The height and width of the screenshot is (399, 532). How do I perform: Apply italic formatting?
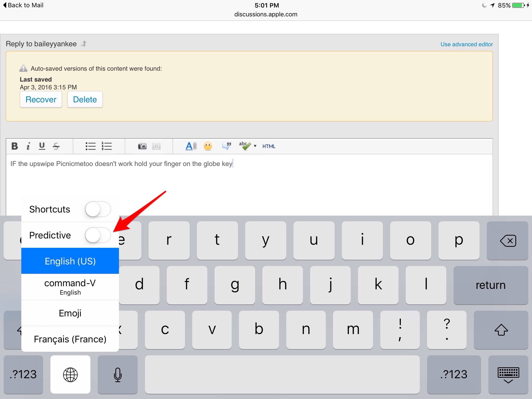click(28, 146)
